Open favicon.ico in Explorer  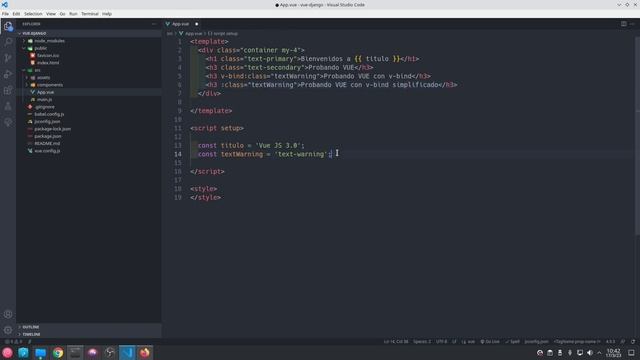click(48, 56)
